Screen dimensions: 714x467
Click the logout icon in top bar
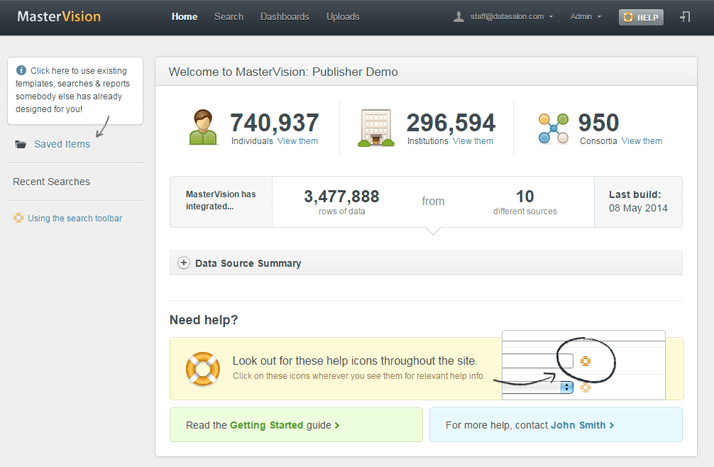pyautogui.click(x=685, y=17)
